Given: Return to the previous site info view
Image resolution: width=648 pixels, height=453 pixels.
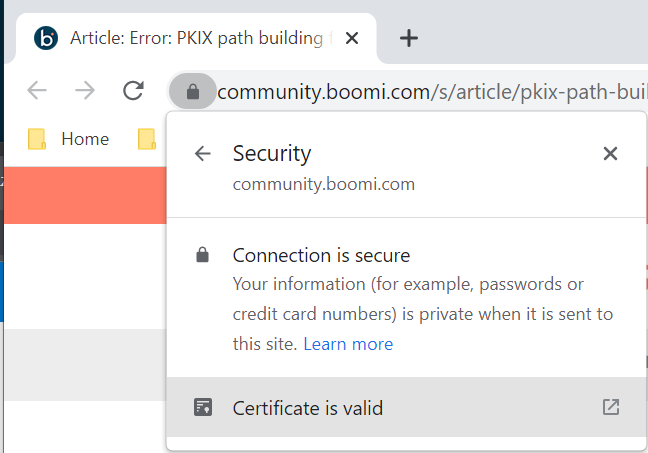Looking at the screenshot, I should pyautogui.click(x=203, y=153).
